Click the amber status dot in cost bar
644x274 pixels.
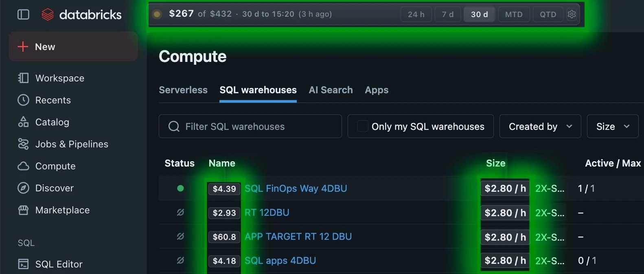(157, 14)
